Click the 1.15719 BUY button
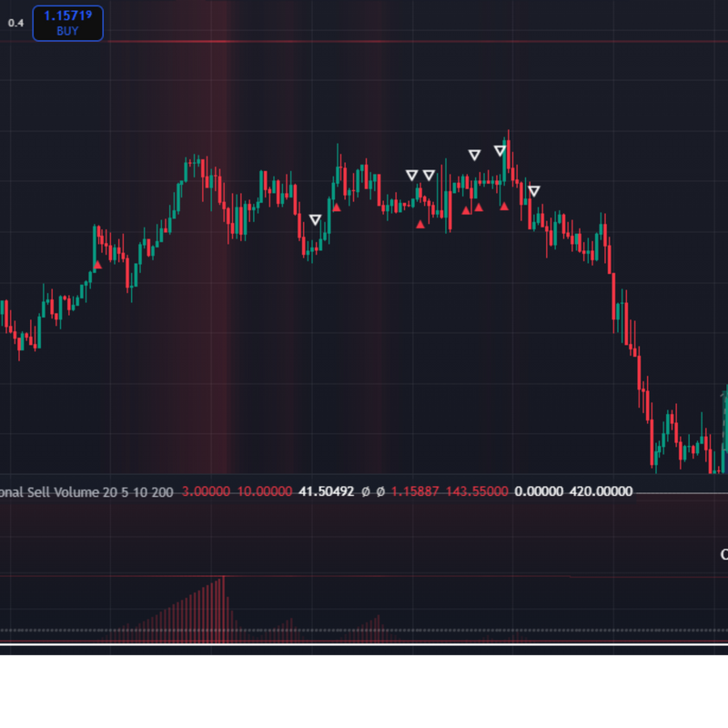Viewport: 728px width, 728px height. (67, 23)
